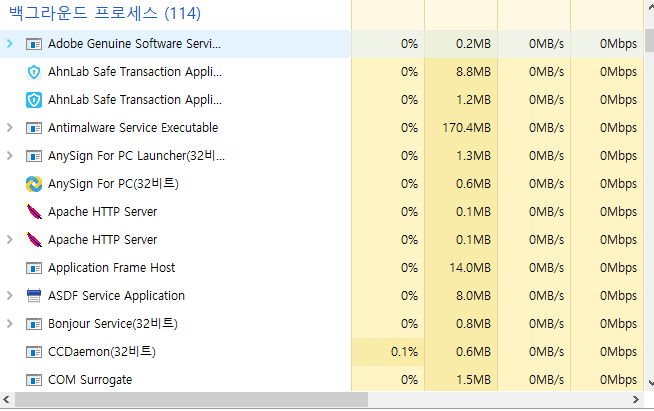Expand the Bonjour Service row
This screenshot has height=411, width=654.
pos(10,323)
